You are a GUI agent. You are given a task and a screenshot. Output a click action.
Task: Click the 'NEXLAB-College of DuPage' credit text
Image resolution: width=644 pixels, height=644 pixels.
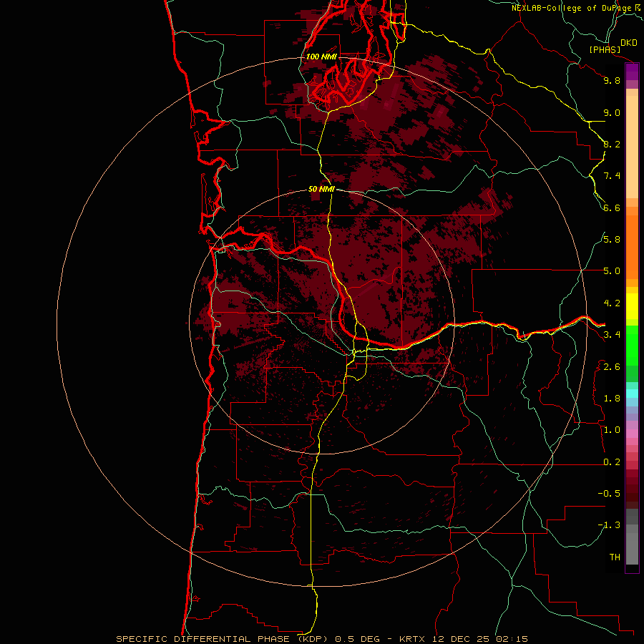coord(571,8)
